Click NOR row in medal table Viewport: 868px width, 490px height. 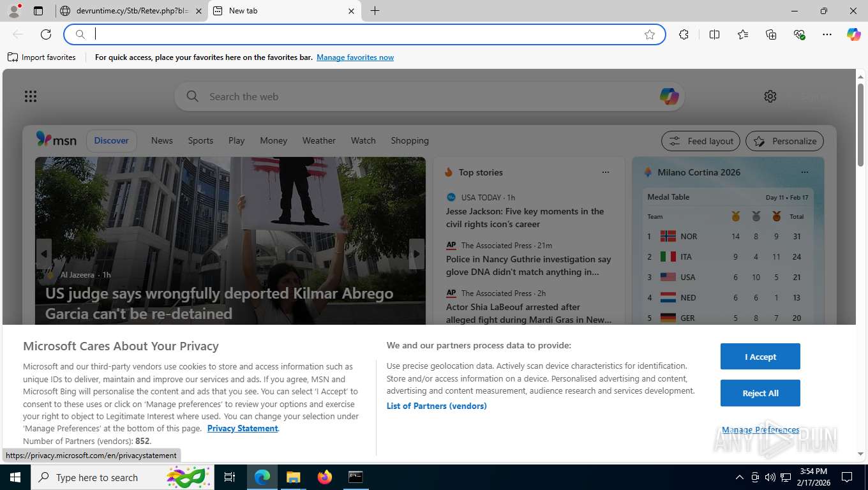click(727, 236)
